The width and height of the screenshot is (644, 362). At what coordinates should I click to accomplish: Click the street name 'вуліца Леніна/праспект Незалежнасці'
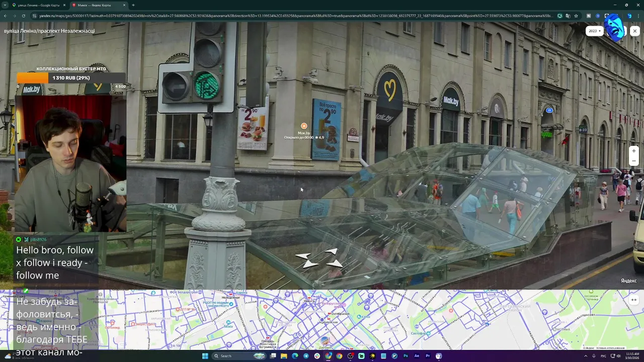point(49,31)
